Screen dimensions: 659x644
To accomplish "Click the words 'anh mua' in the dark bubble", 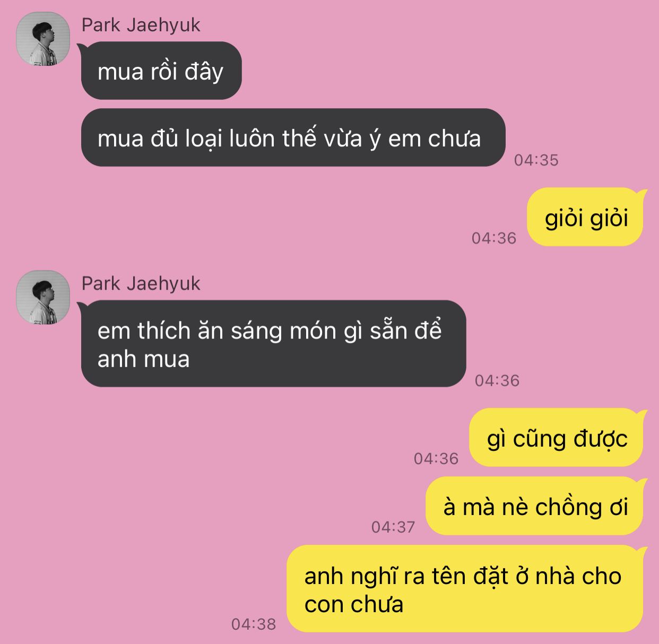I will click(143, 360).
